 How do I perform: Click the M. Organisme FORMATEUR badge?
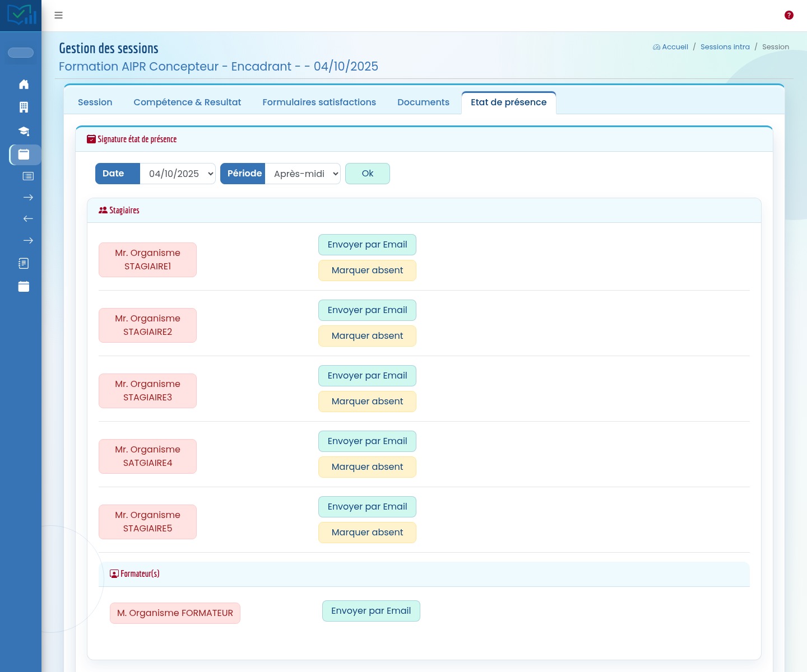click(x=175, y=613)
